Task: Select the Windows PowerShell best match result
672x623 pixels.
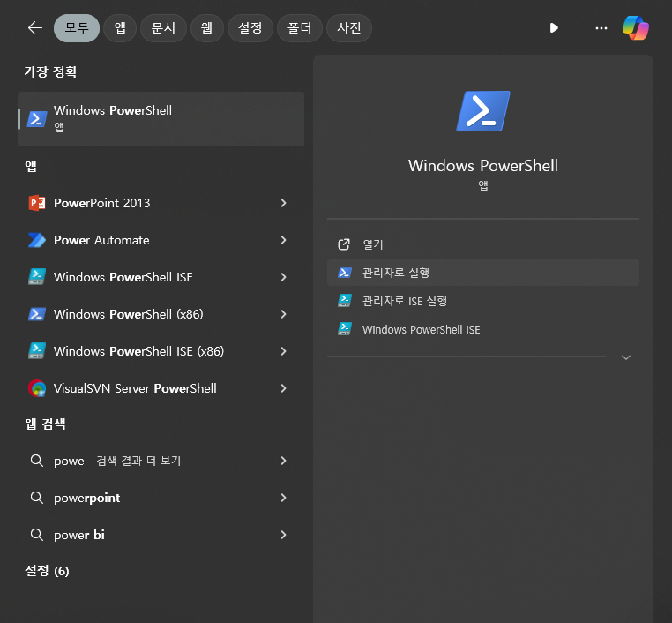Action: [161, 119]
